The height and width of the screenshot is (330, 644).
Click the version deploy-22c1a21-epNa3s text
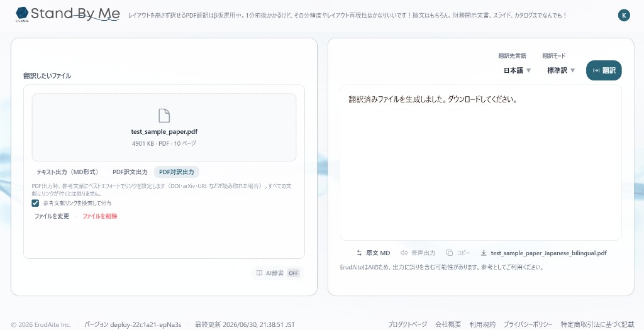click(x=133, y=325)
